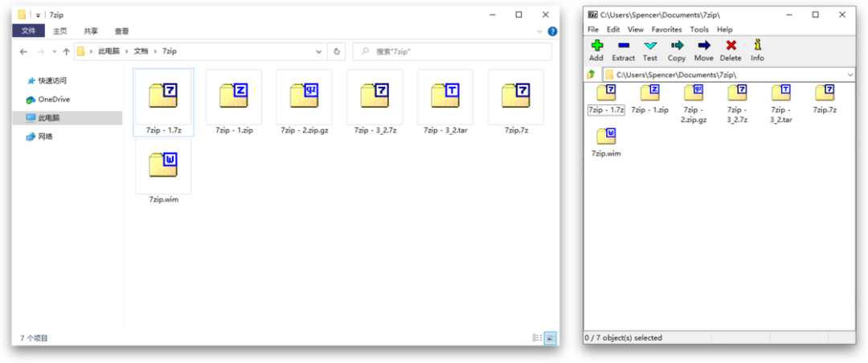Click the 7-Zip title bar app icon
This screenshot has height=363, width=868.
pyautogui.click(x=593, y=15)
